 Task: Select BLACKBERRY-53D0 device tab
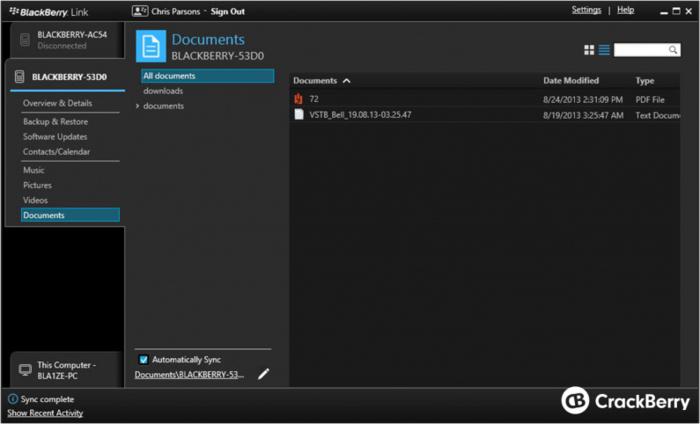(66, 77)
